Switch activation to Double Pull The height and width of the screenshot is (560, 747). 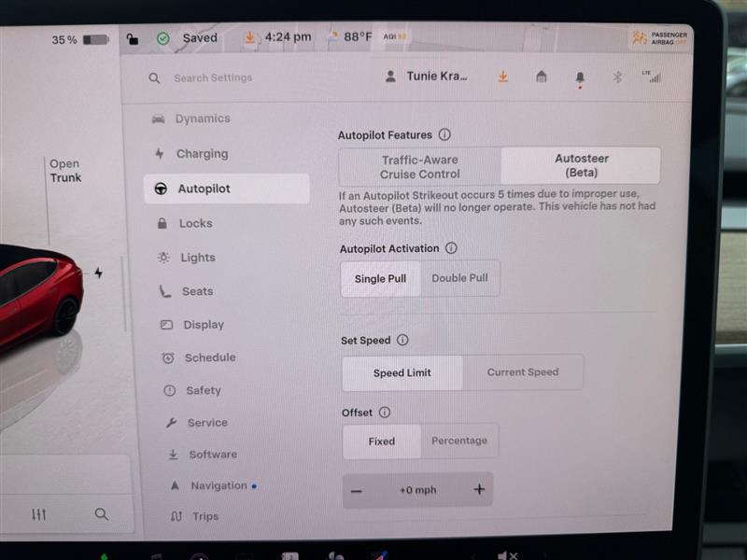tap(459, 278)
